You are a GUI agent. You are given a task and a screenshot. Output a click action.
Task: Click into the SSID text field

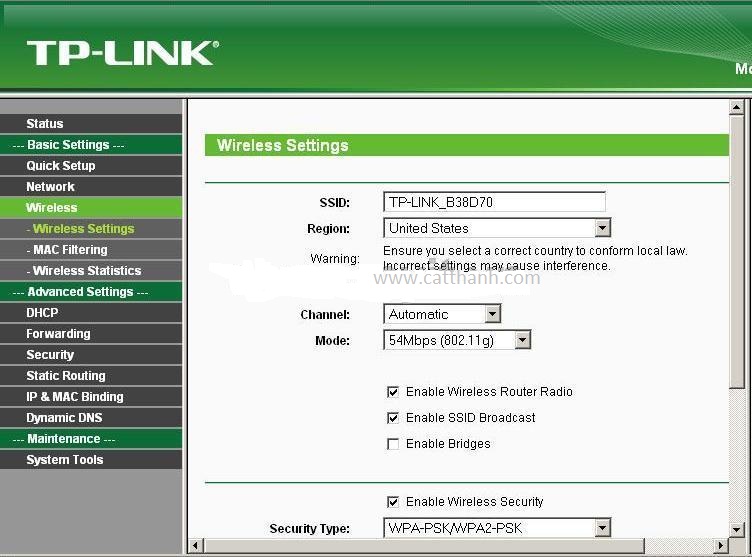pos(494,202)
